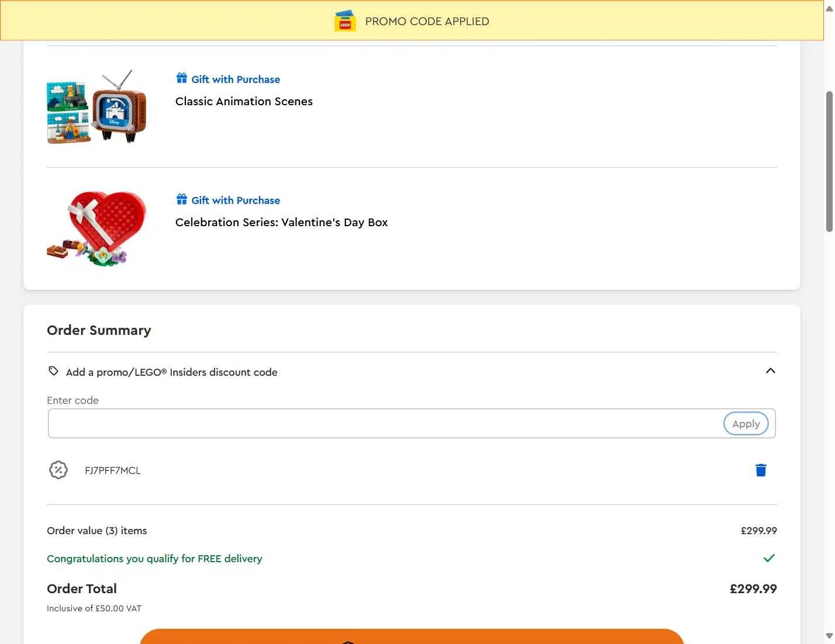Delete promo code FJ7PFF7MCL with trash icon
The width and height of the screenshot is (835, 644).
(x=761, y=470)
